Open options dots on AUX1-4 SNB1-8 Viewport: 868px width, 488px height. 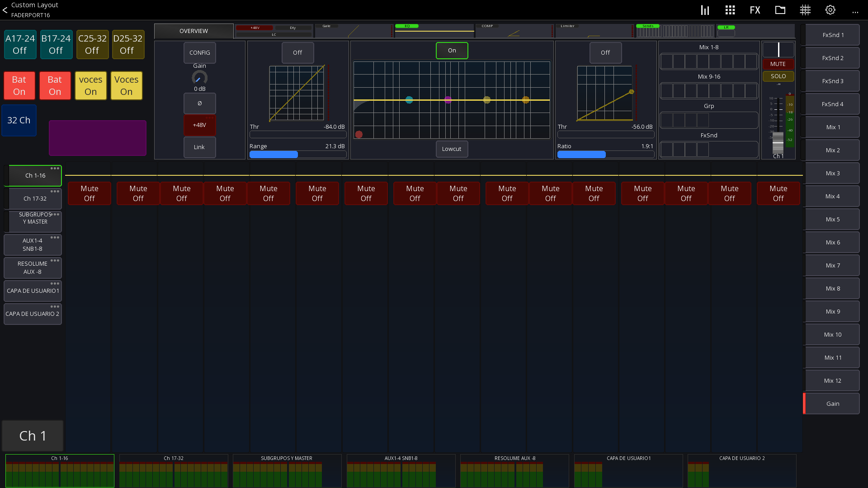(55, 238)
